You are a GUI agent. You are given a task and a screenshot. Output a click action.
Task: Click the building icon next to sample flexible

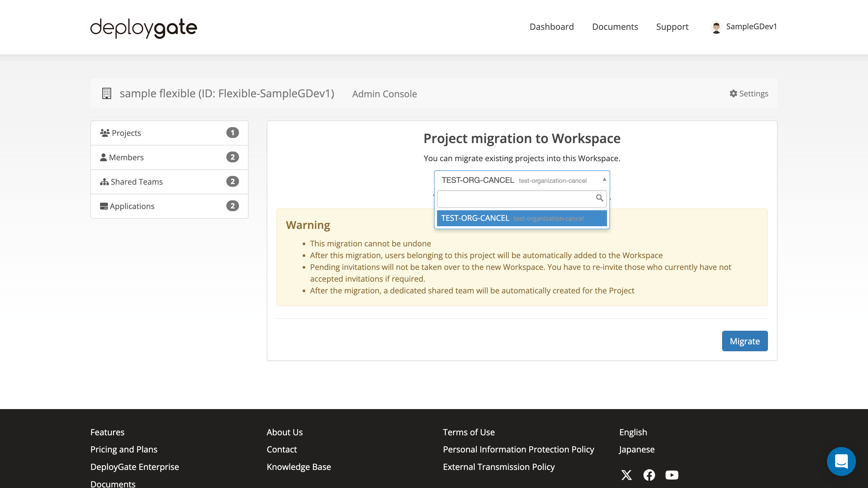[106, 94]
